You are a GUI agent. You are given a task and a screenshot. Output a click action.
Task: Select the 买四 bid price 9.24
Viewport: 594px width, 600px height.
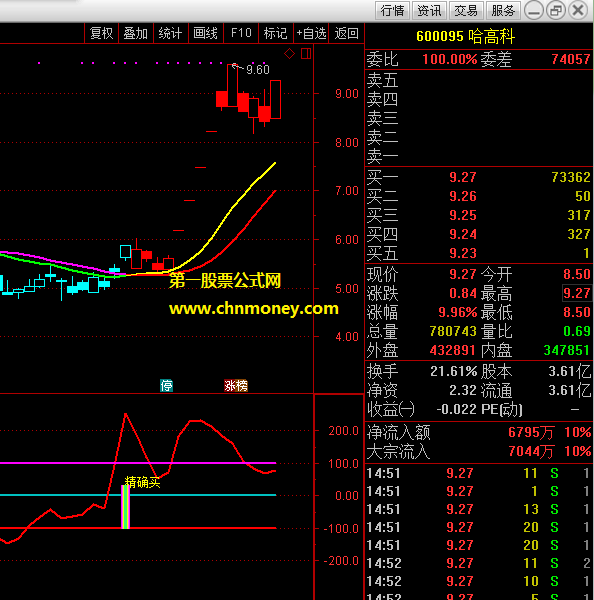(463, 234)
